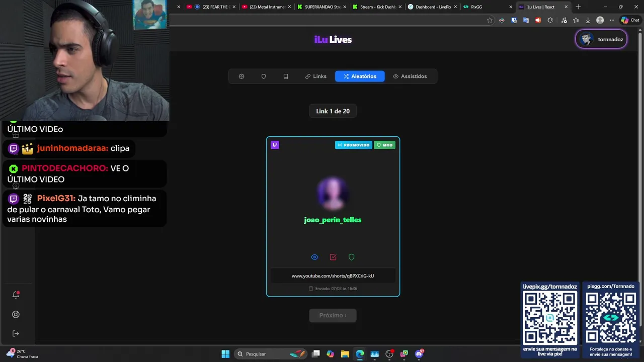Viewport: 644px width, 362px height.
Task: Bookmark this page with the star icon
Action: (490, 20)
